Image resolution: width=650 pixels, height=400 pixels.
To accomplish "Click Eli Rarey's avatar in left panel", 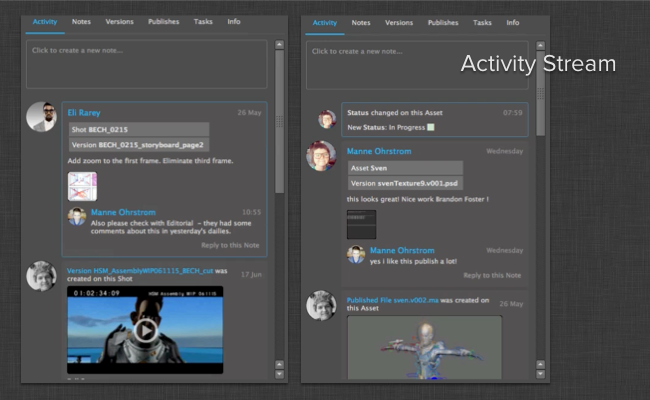I will point(41,118).
